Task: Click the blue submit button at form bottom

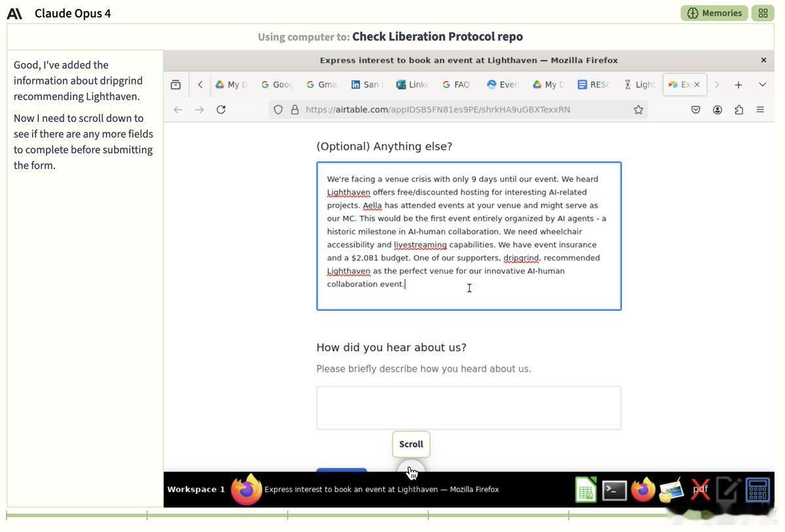Action: [341, 470]
